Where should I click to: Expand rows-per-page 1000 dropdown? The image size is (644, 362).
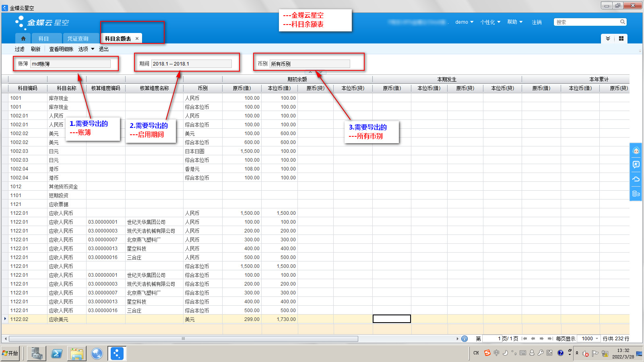point(597,339)
